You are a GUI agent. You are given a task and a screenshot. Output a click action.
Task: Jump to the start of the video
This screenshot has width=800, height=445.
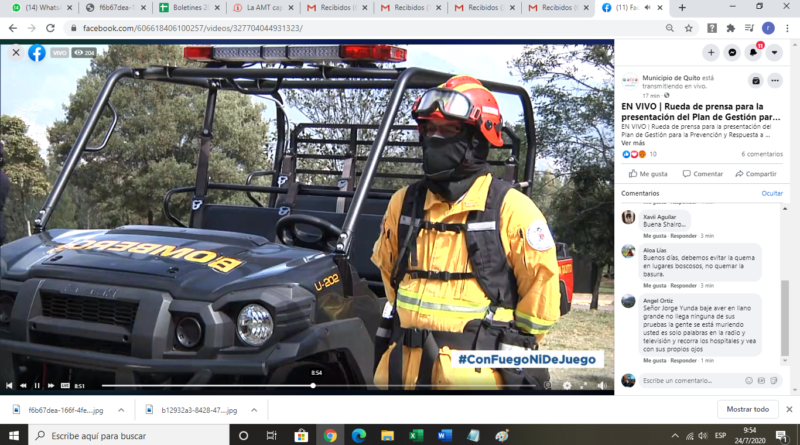(x=9, y=386)
